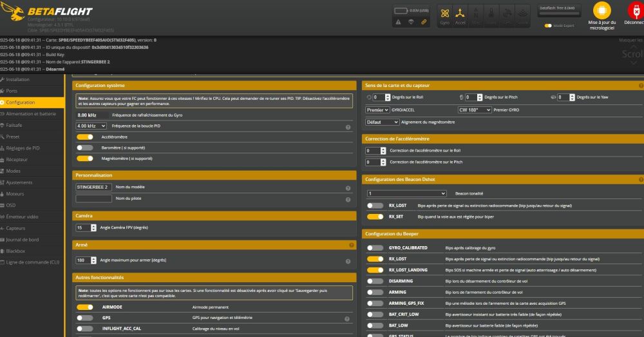Click the link status icon under battery
The width and height of the screenshot is (644, 337).
click(424, 22)
